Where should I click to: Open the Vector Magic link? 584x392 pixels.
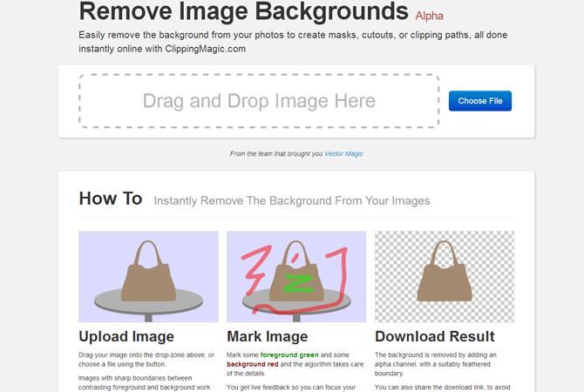pyautogui.click(x=343, y=154)
